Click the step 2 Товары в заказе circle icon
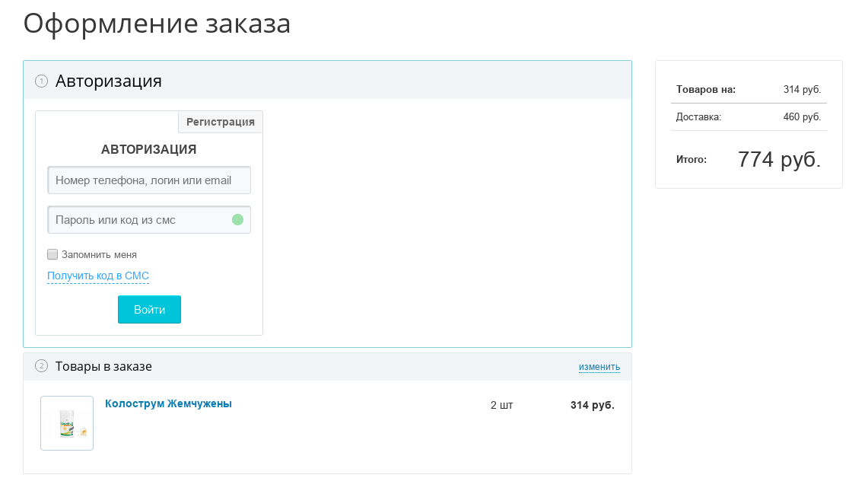This screenshot has width=868, height=494. pyautogui.click(x=40, y=366)
